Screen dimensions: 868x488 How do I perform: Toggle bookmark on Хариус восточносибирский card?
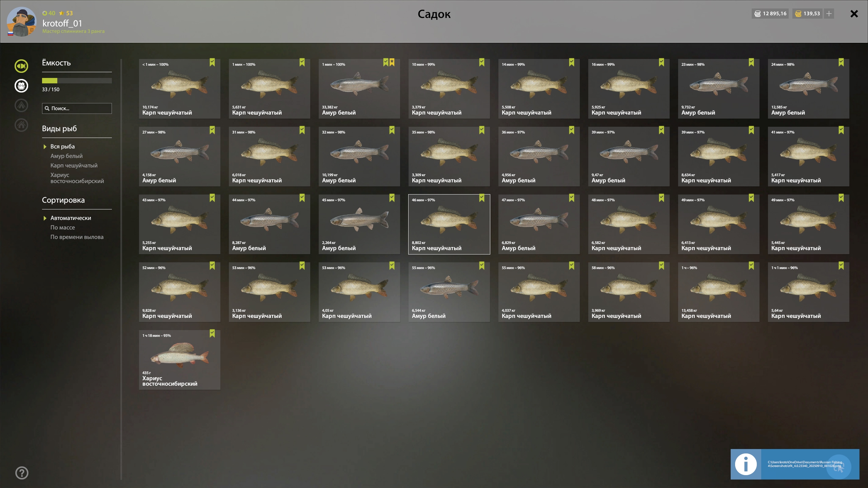212,333
